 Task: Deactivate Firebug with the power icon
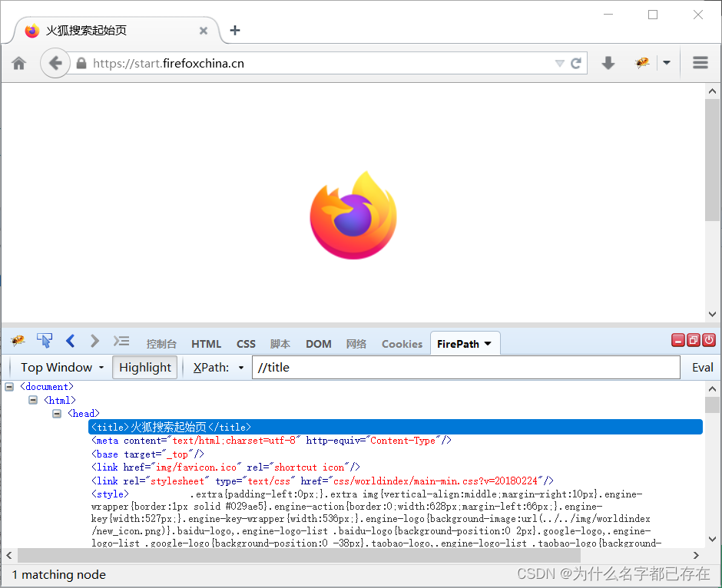click(709, 340)
